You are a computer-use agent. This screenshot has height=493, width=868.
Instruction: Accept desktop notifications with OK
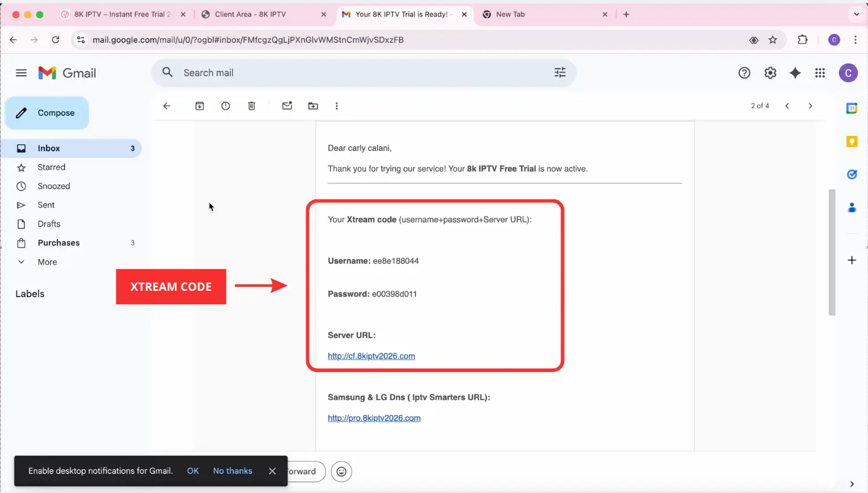coord(193,471)
